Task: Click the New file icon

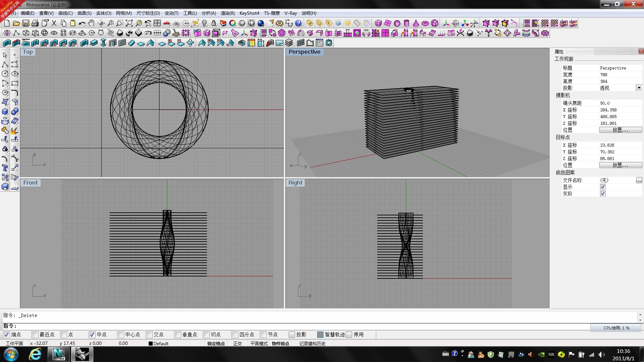Action: 7,23
